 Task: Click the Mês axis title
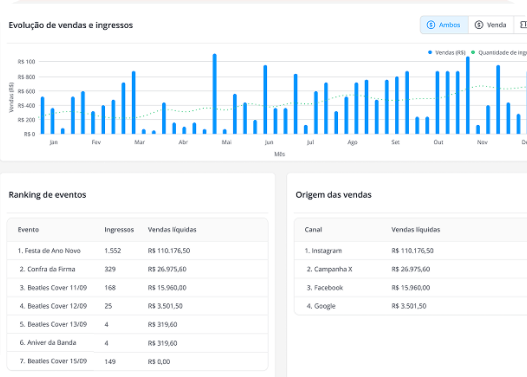coord(280,154)
